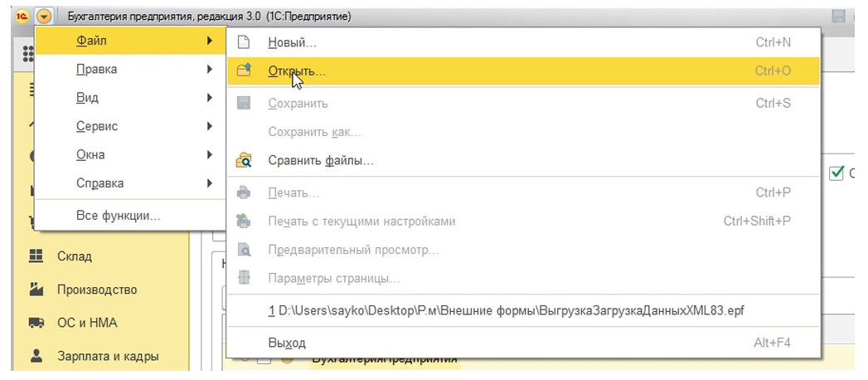Expand the Сервис submenu arrow
The height and width of the screenshot is (380, 868).
[210, 126]
